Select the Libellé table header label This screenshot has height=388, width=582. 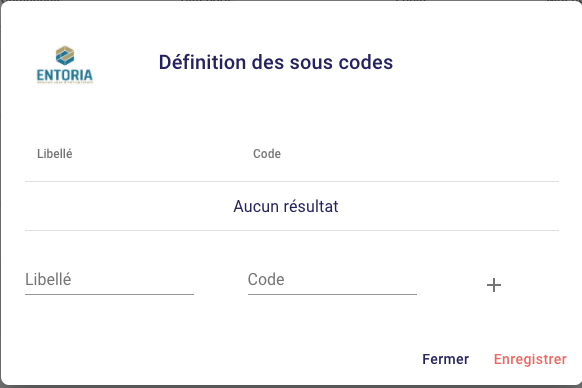pos(55,154)
